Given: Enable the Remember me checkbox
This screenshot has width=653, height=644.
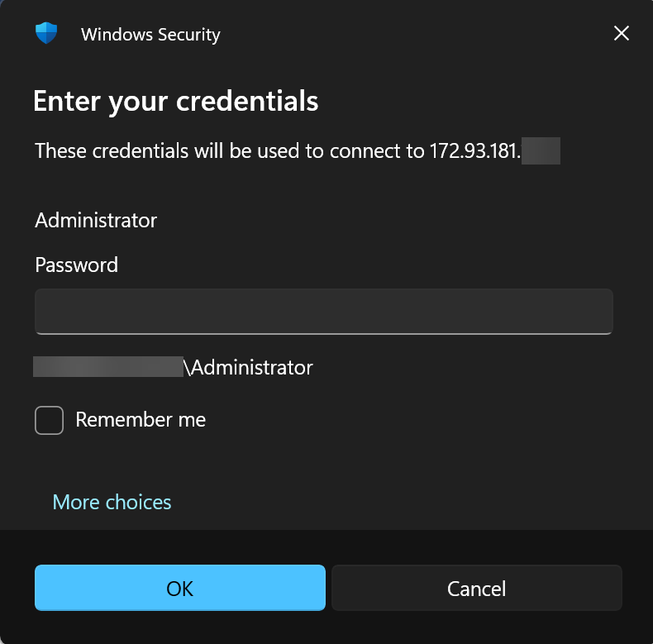Looking at the screenshot, I should [x=50, y=420].
